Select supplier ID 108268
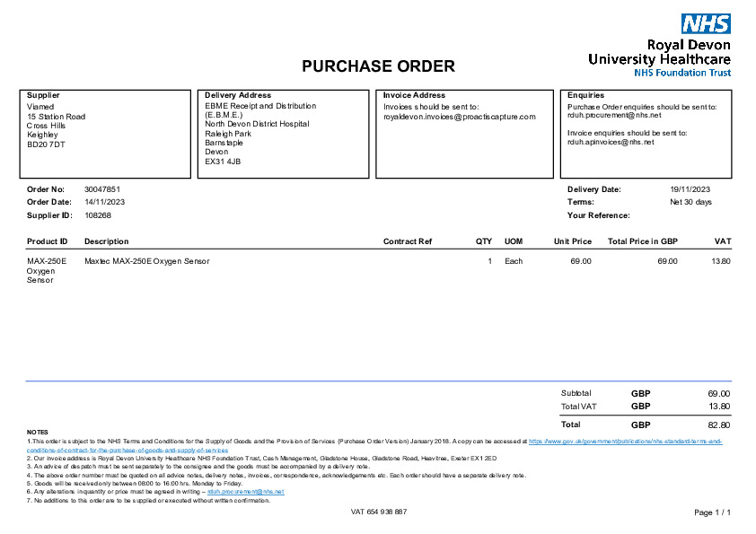The image size is (756, 534). 98,215
